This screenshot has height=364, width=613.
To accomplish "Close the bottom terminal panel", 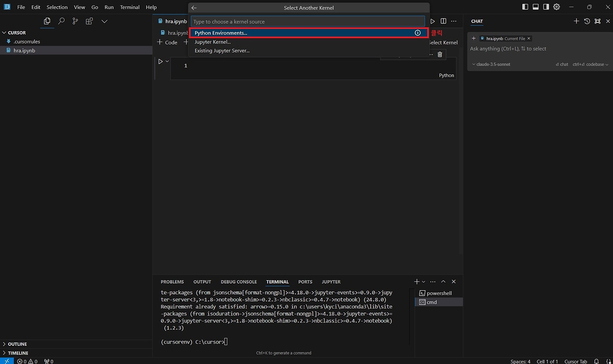I will tap(454, 282).
